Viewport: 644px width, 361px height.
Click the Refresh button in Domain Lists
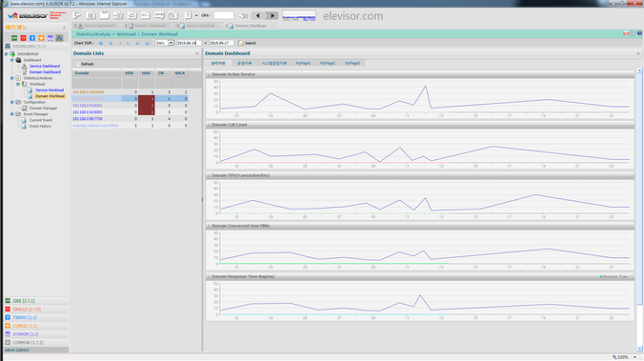tap(85, 64)
